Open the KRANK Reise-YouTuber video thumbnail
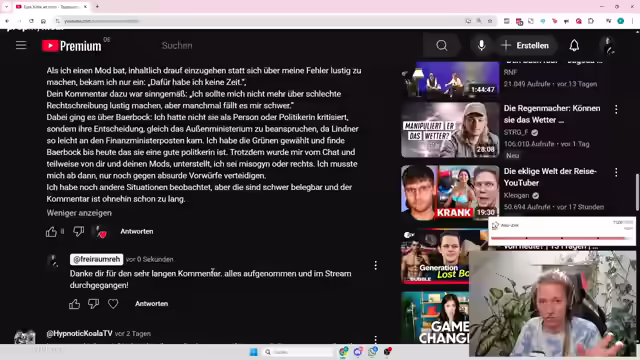 [450, 192]
